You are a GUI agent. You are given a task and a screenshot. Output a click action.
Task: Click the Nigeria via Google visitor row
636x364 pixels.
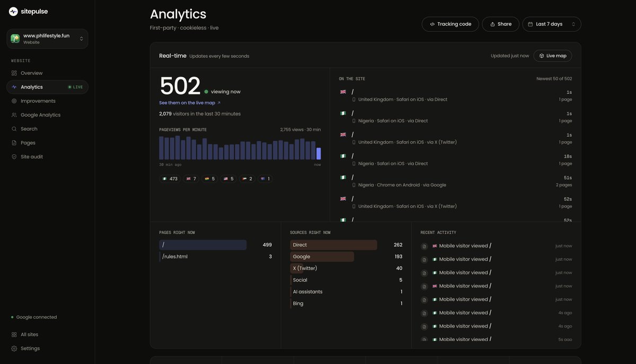click(455, 181)
